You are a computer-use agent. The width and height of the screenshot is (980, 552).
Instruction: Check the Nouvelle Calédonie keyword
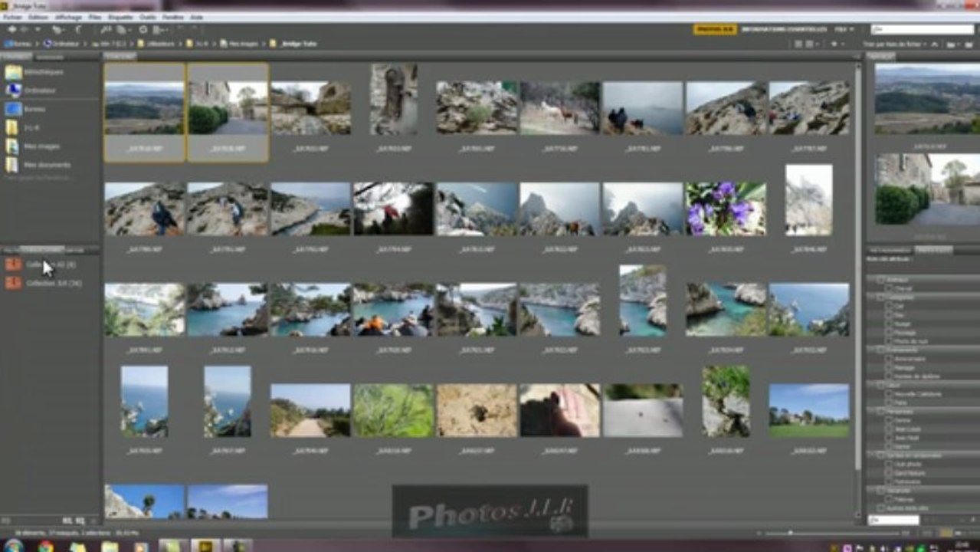[889, 394]
